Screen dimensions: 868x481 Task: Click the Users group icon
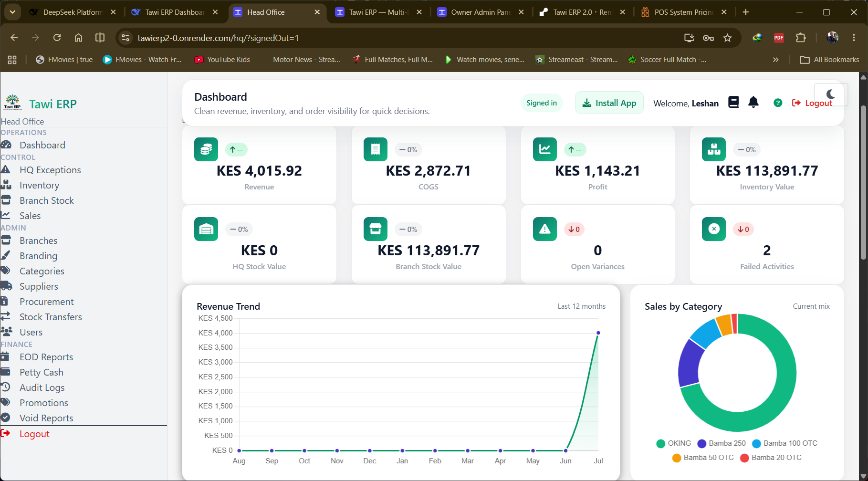point(6,332)
